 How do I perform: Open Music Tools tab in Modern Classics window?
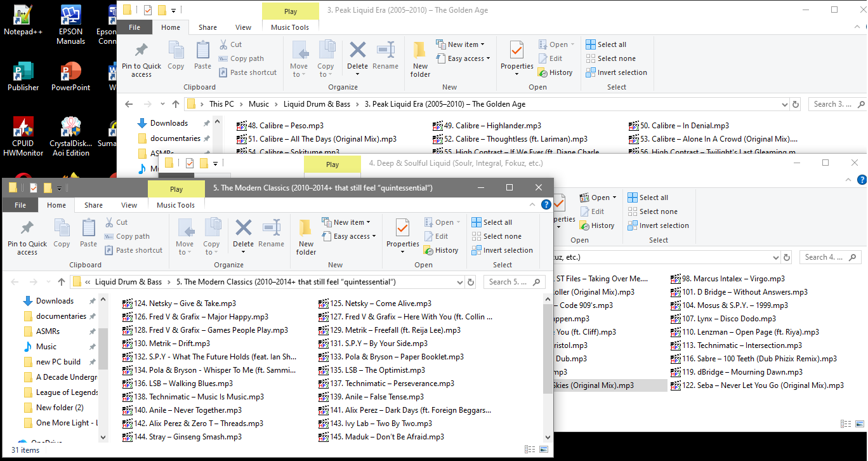(x=176, y=205)
